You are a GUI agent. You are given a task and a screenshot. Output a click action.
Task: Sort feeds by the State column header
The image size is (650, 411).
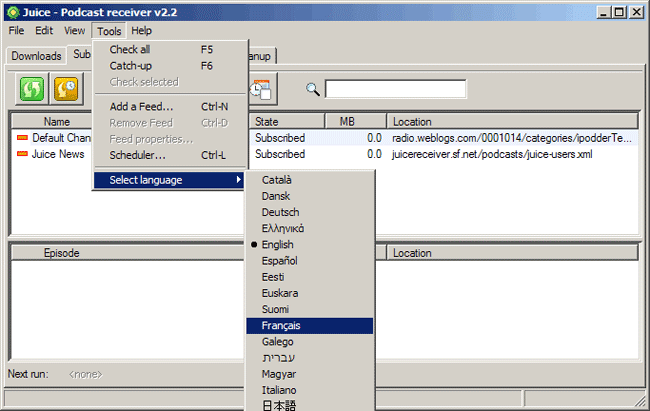pos(287,122)
